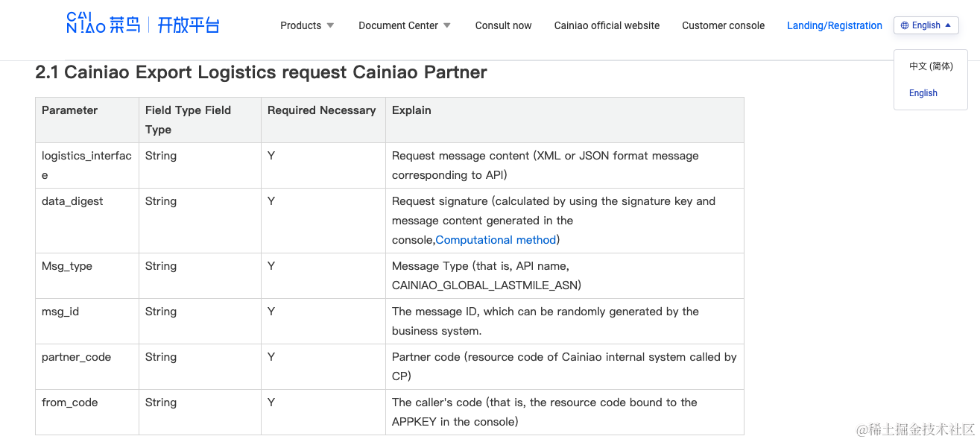Click String type in the partner_code row
The width and height of the screenshot is (980, 442).
[x=161, y=357]
